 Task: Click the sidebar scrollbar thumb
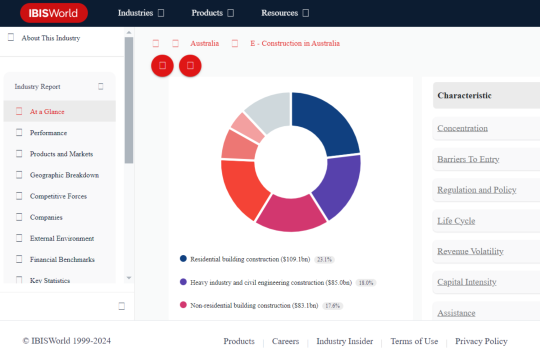129,100
